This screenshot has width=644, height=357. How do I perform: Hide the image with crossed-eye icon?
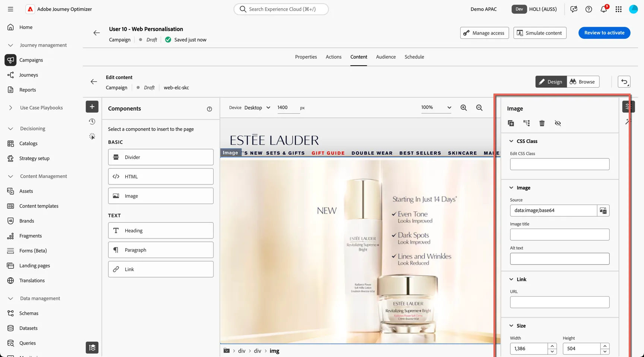pos(558,123)
